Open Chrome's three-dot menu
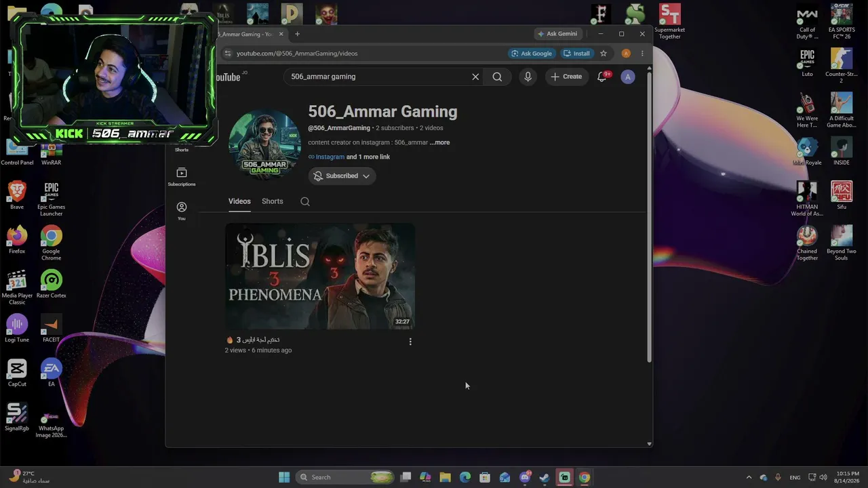 coord(642,54)
